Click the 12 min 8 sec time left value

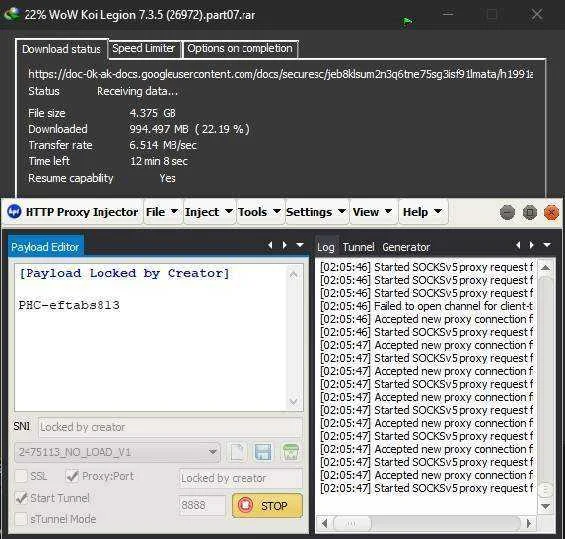[x=159, y=161]
